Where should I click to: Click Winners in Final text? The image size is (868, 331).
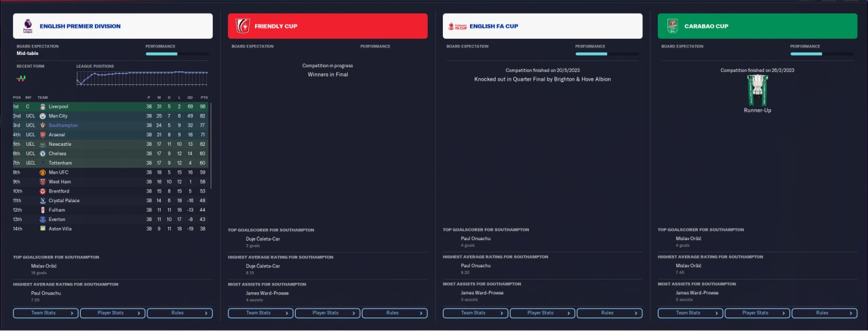tap(328, 75)
